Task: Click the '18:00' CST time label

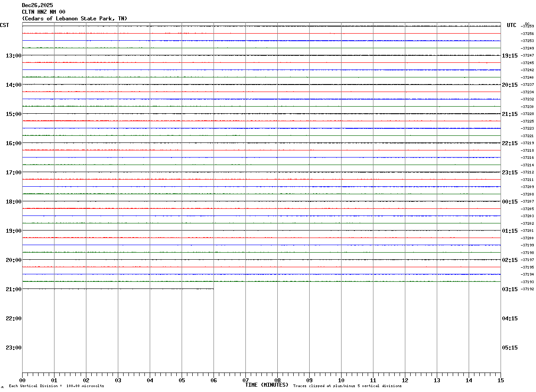Action: click(13, 202)
